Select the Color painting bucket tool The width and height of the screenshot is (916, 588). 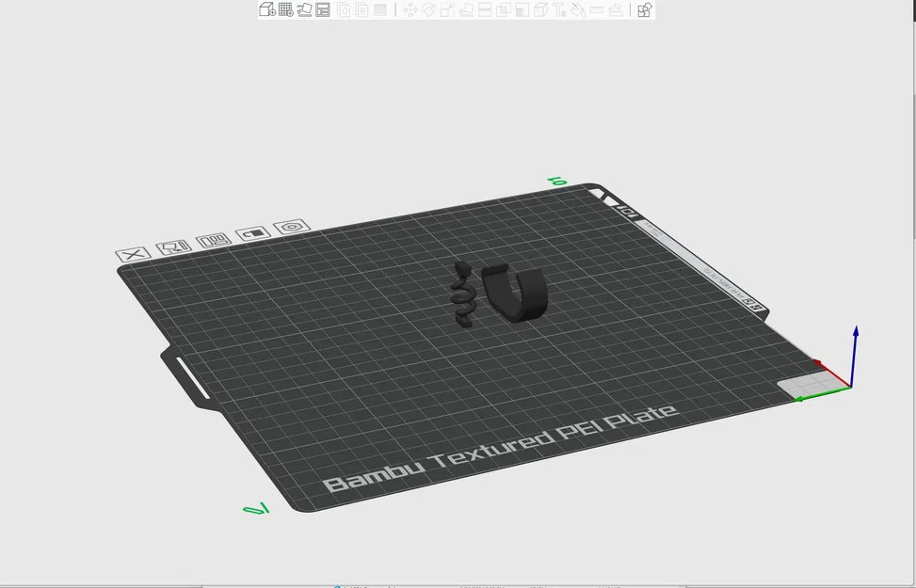578,10
